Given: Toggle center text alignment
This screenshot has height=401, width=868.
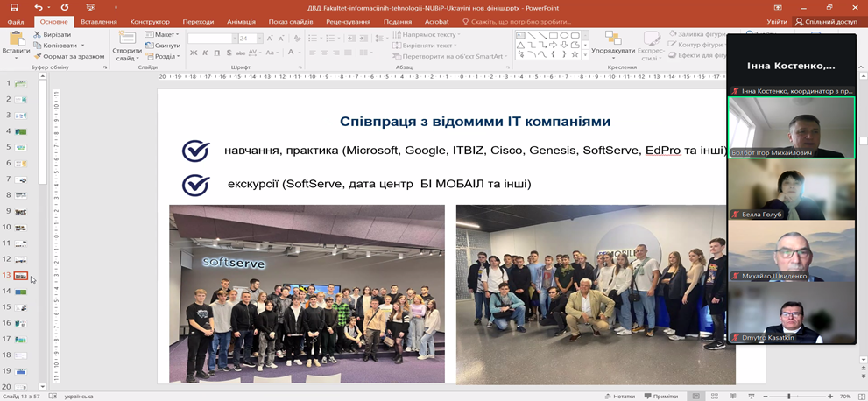Looking at the screenshot, I should [324, 53].
